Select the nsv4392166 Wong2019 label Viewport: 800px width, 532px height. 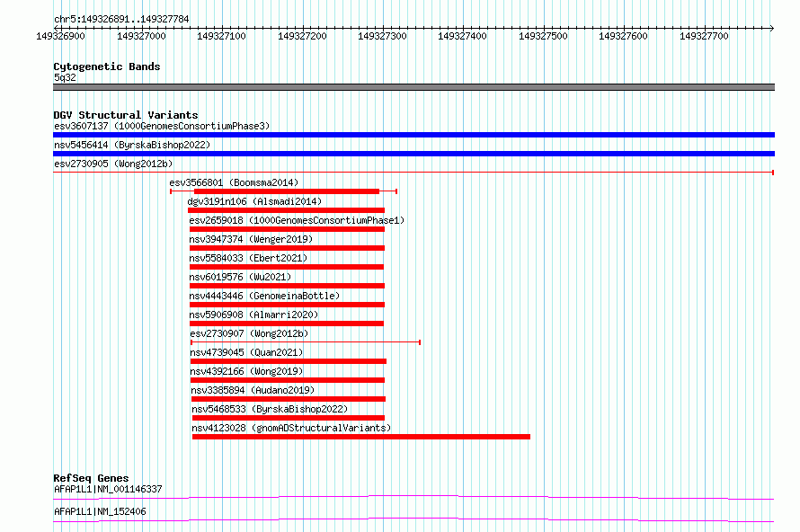(x=246, y=371)
